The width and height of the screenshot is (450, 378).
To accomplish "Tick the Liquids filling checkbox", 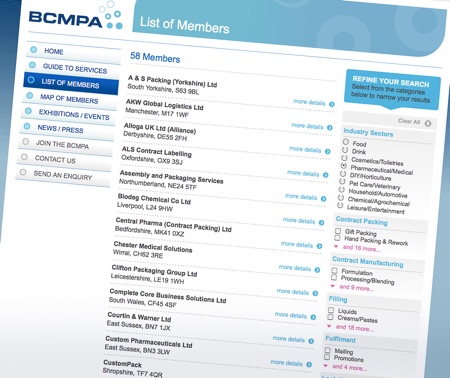I will tap(331, 310).
